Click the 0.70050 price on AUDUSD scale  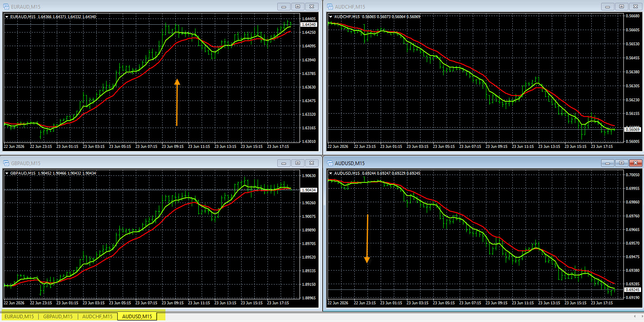point(632,175)
